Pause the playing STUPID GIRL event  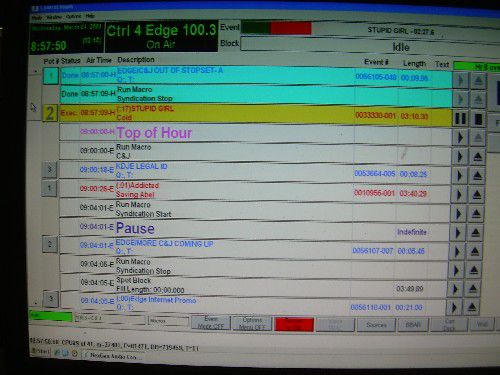460,118
